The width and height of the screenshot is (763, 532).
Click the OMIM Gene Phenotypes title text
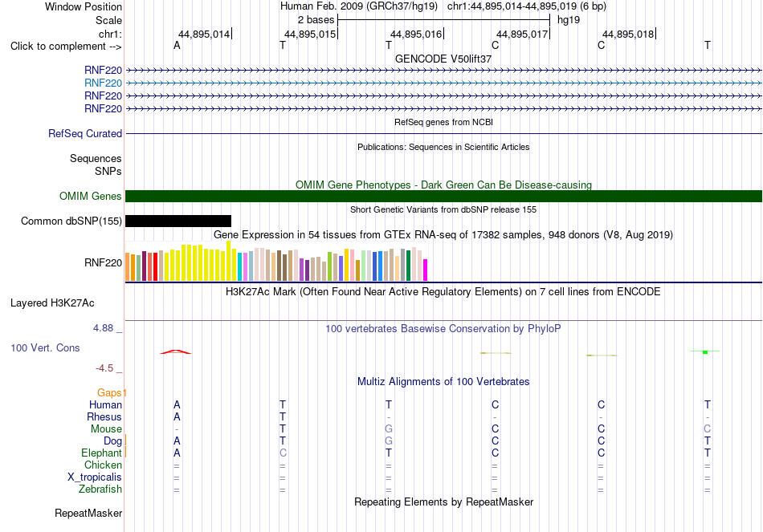click(443, 185)
